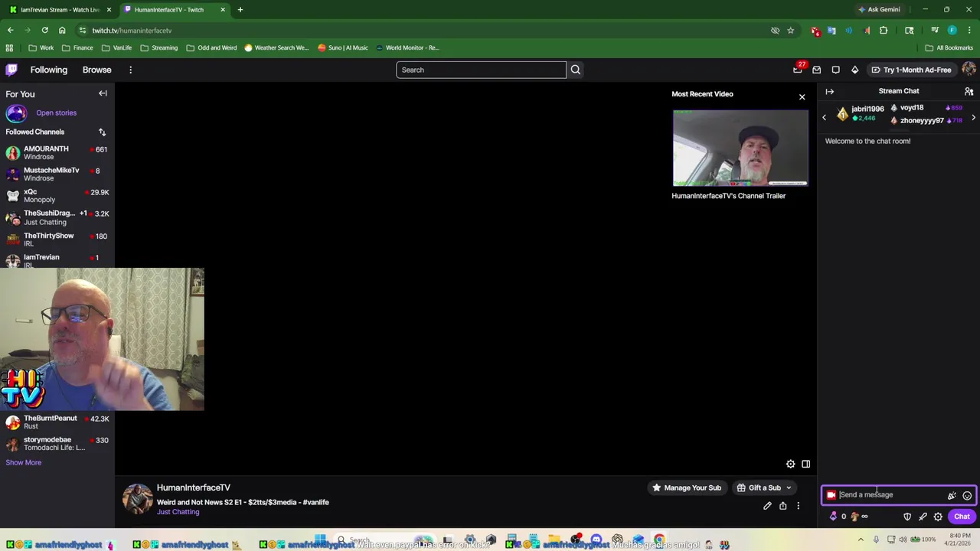The image size is (980, 551).
Task: Open the VanLife bookmarks folder
Action: (116, 47)
